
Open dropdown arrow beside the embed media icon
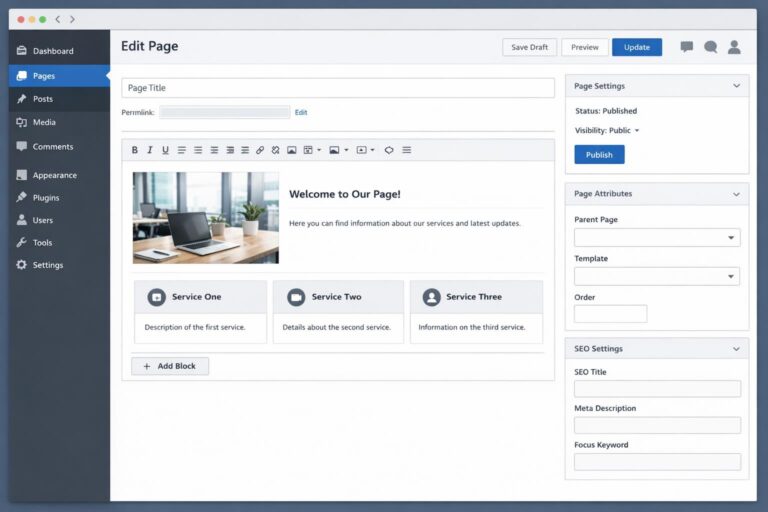point(373,150)
